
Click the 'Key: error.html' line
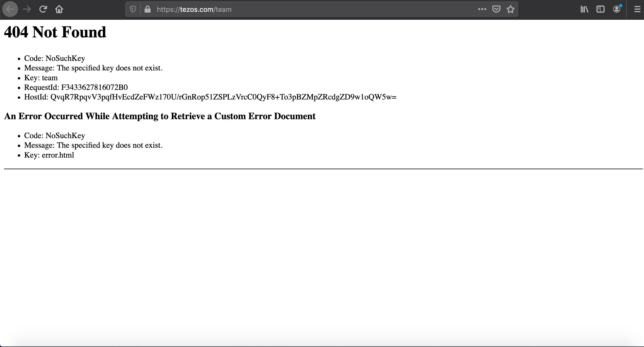(49, 155)
